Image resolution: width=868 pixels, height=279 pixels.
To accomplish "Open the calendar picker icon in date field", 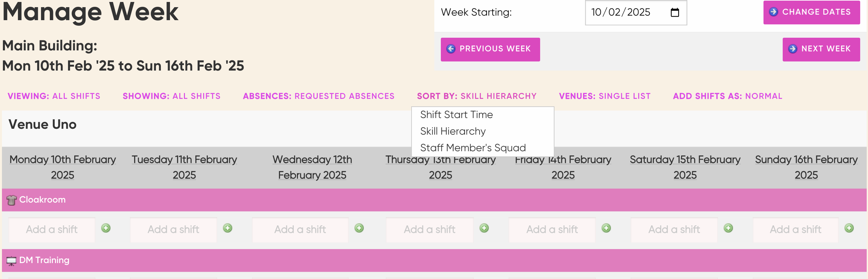I will [675, 12].
